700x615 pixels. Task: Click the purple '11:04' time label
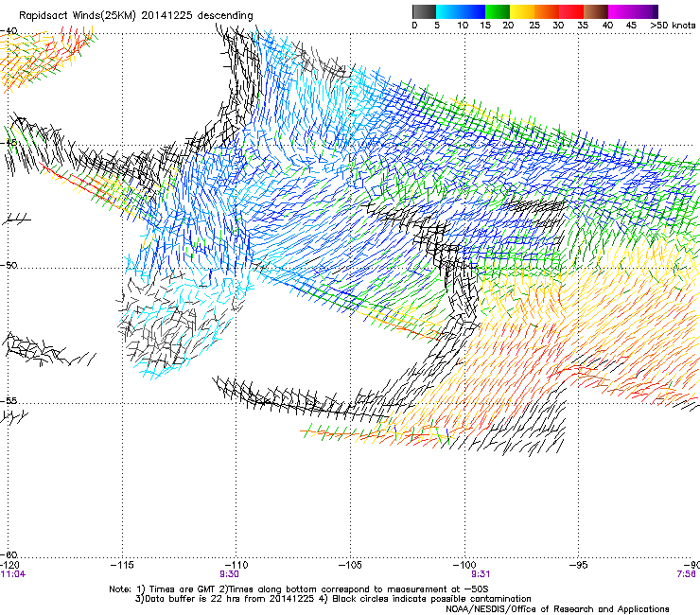click(x=13, y=574)
